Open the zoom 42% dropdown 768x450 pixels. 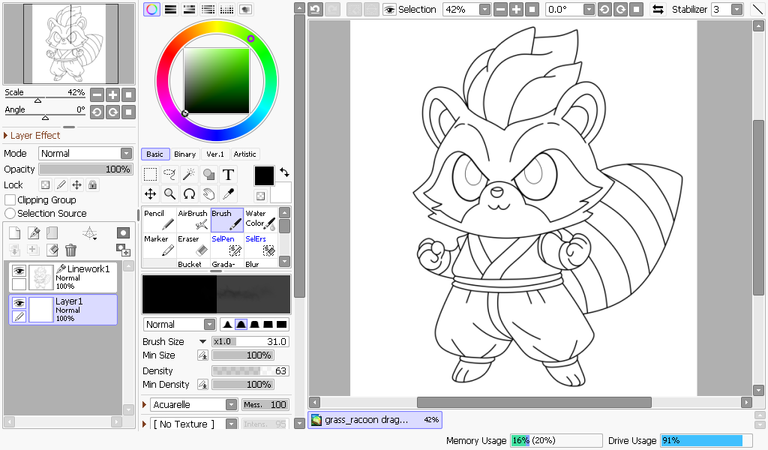point(484,9)
